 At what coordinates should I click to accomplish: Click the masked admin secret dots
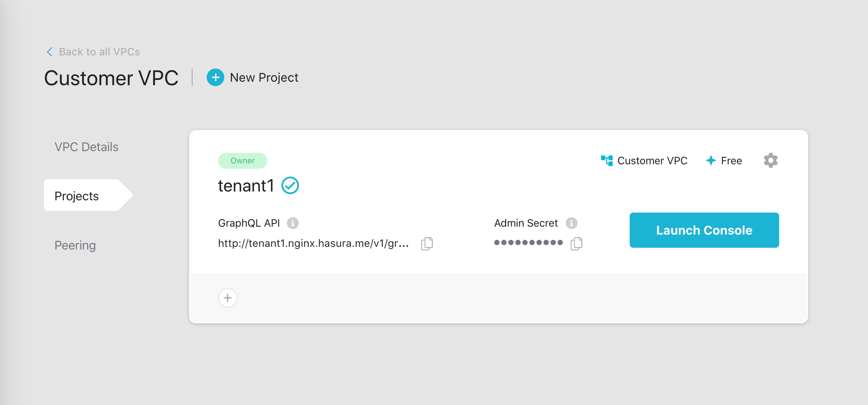[x=528, y=242]
